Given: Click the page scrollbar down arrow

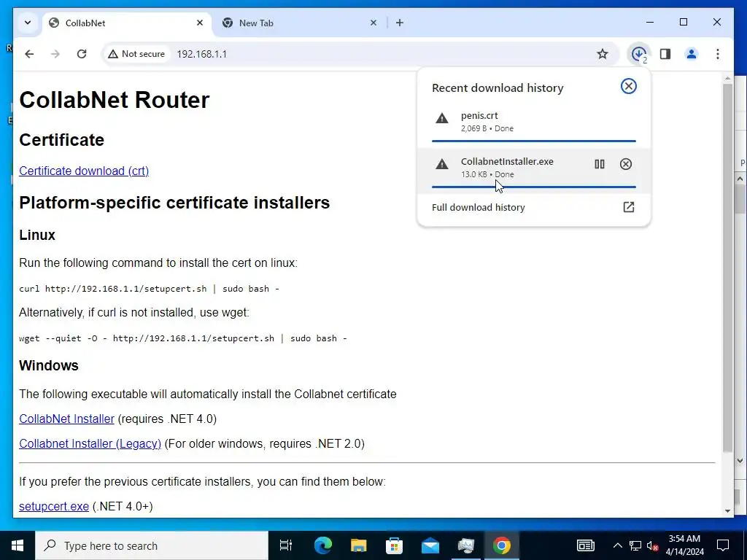Looking at the screenshot, I should pyautogui.click(x=727, y=511).
